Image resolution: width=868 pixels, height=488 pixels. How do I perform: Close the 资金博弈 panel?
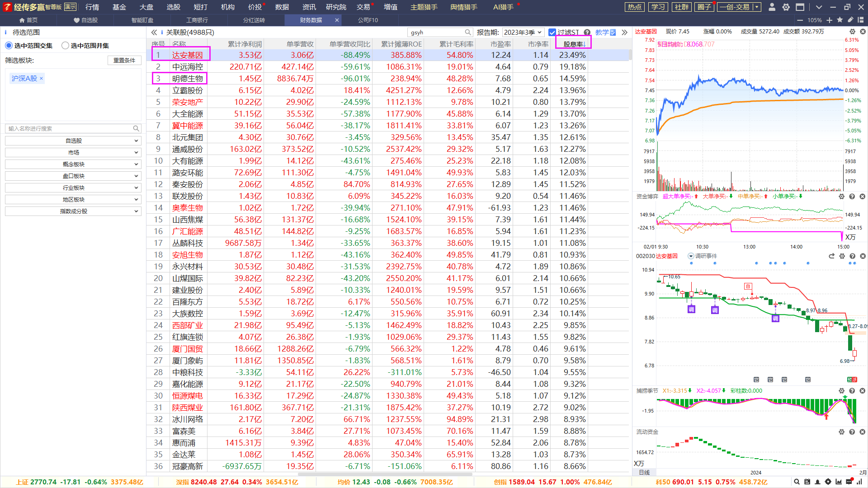point(862,196)
